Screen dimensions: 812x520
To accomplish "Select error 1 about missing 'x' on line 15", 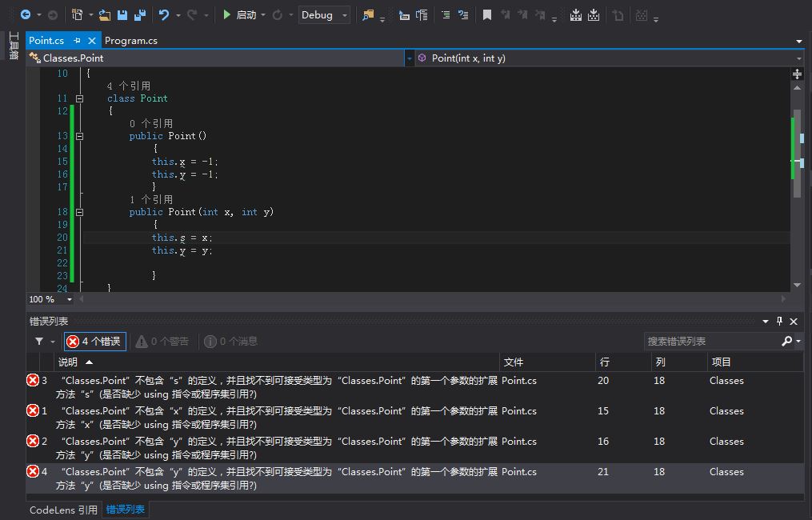I will [x=415, y=418].
